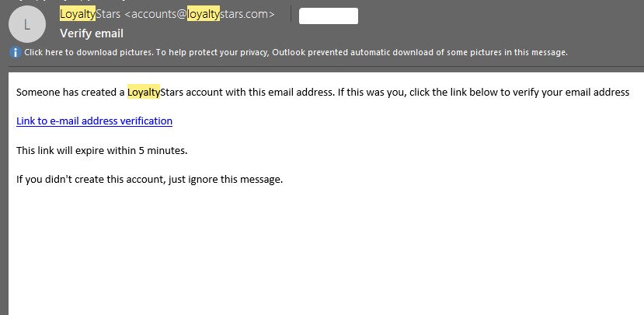This screenshot has width=644, height=315.
Task: Click highlighted 'loyalty' inside the email domain
Action: tap(204, 14)
